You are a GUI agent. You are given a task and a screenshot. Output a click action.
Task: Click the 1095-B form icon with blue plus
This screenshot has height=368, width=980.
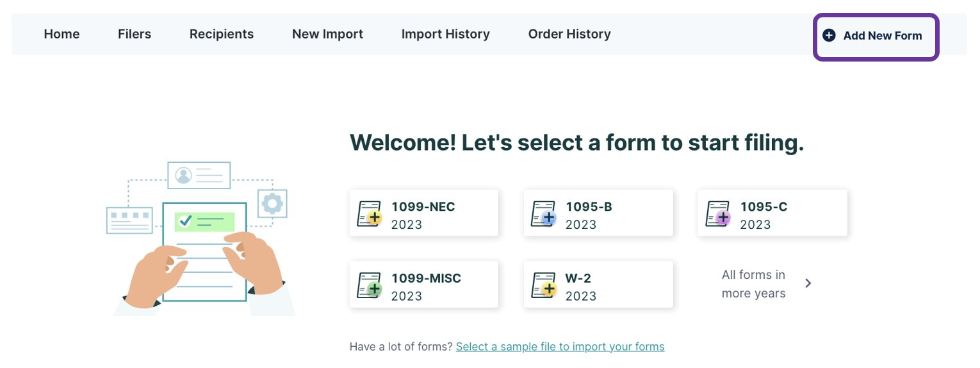(x=543, y=214)
